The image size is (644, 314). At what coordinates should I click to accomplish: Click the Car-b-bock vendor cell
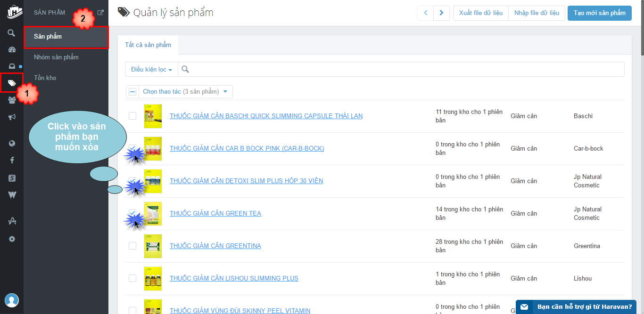(x=588, y=148)
